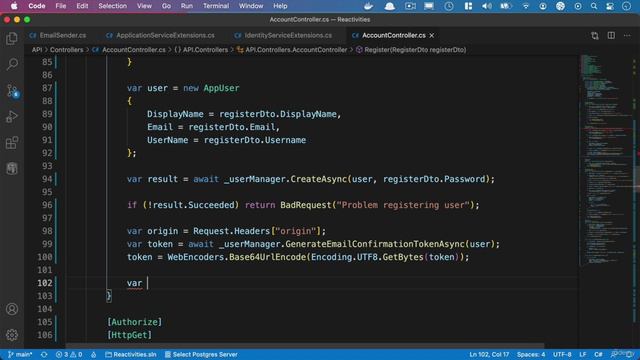Viewport: 640px width, 360px height.
Task: Click the CreateAsync method call
Action: 318,179
